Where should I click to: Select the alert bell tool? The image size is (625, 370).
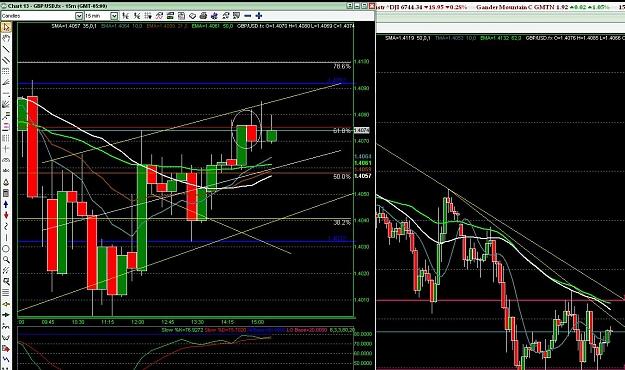pos(6,182)
